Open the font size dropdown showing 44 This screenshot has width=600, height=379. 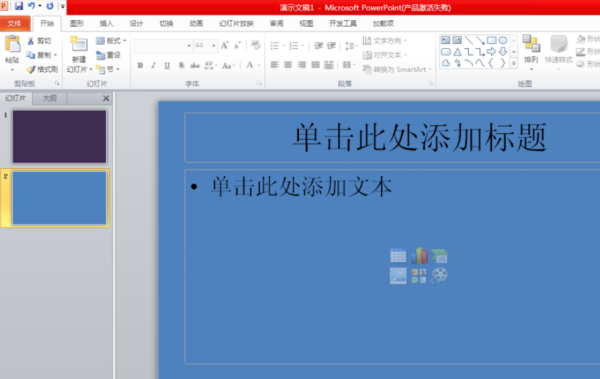click(206, 46)
